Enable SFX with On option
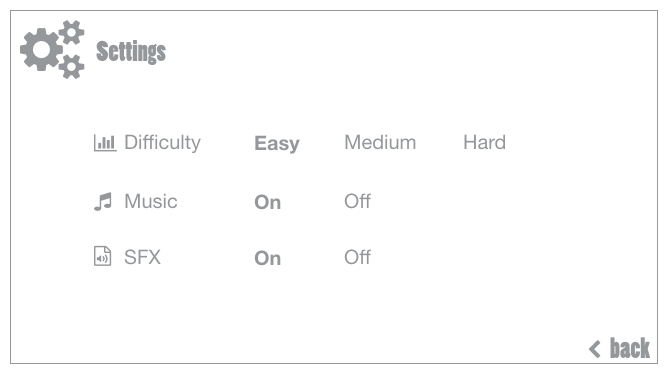The width and height of the screenshot is (667, 375). [268, 259]
